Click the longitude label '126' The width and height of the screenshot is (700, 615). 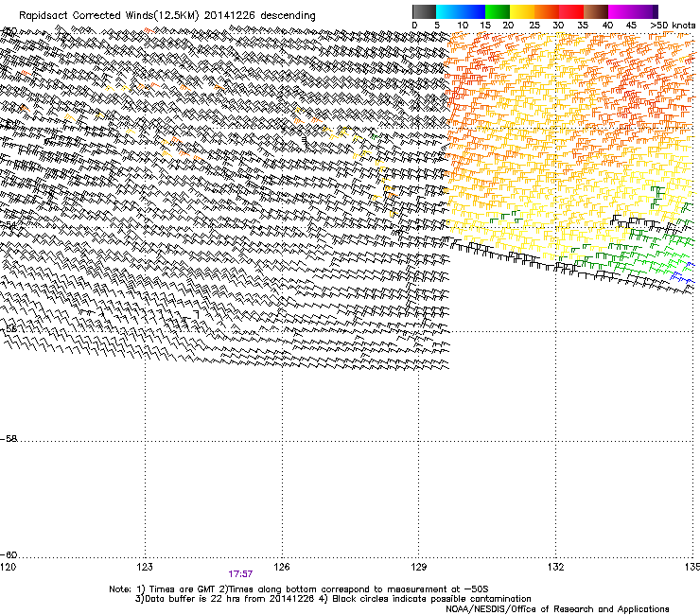(x=282, y=567)
